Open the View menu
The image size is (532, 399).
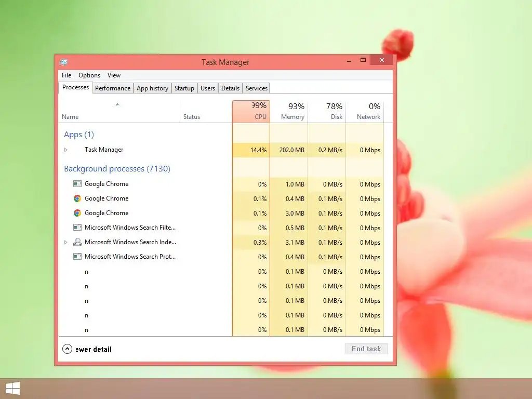coord(114,75)
